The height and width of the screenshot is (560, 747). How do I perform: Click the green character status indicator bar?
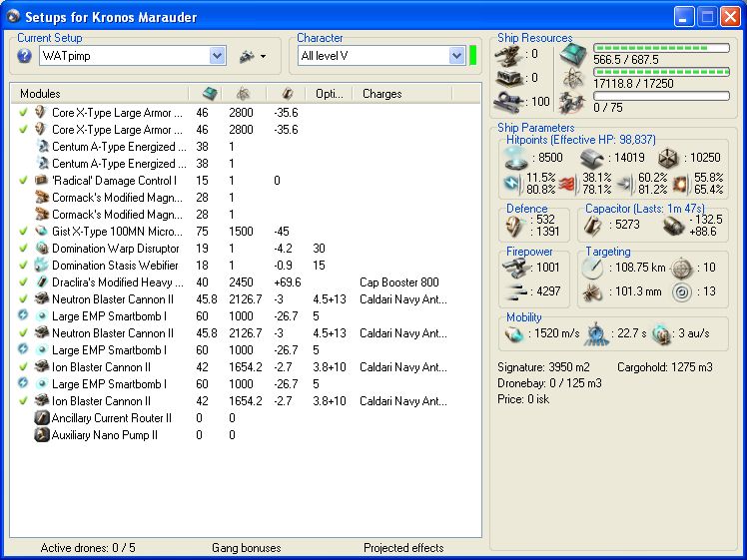pos(473,56)
